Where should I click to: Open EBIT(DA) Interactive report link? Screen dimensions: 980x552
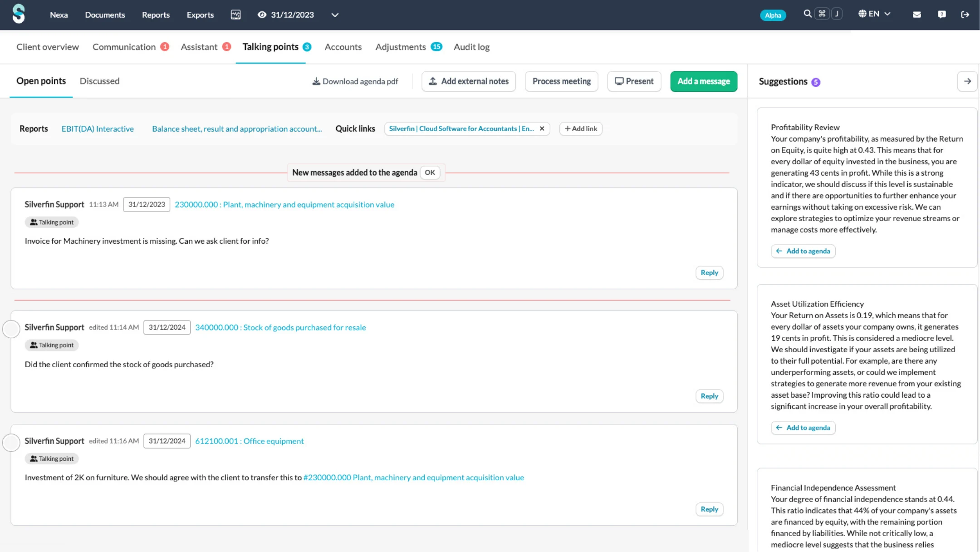pos(98,129)
